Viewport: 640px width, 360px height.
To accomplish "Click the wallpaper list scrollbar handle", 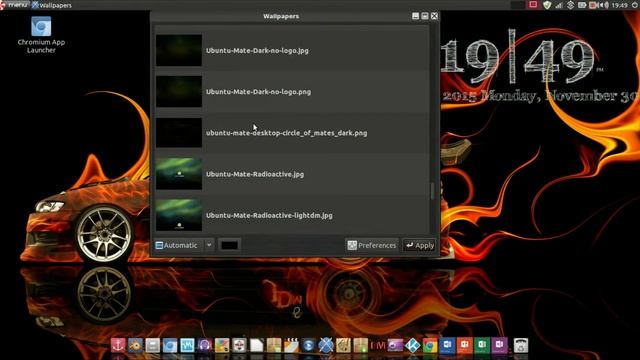I will [432, 191].
